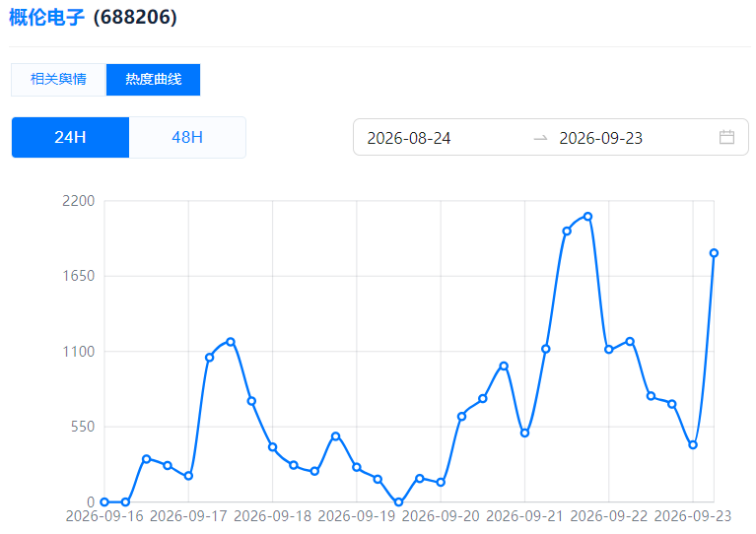
Task: Select the 热度曲线 tab
Action: [x=154, y=80]
